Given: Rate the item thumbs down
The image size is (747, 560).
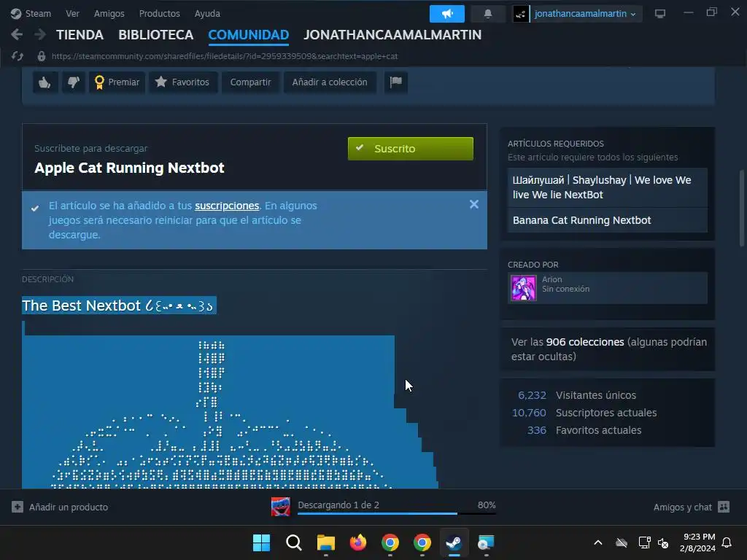Looking at the screenshot, I should (73, 82).
